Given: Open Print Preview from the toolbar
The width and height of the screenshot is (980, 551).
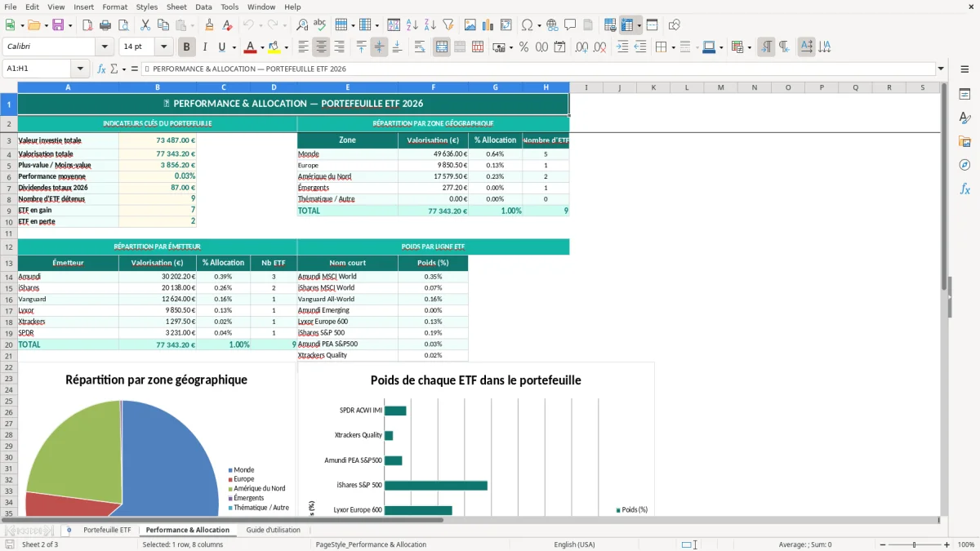Looking at the screenshot, I should point(122,25).
